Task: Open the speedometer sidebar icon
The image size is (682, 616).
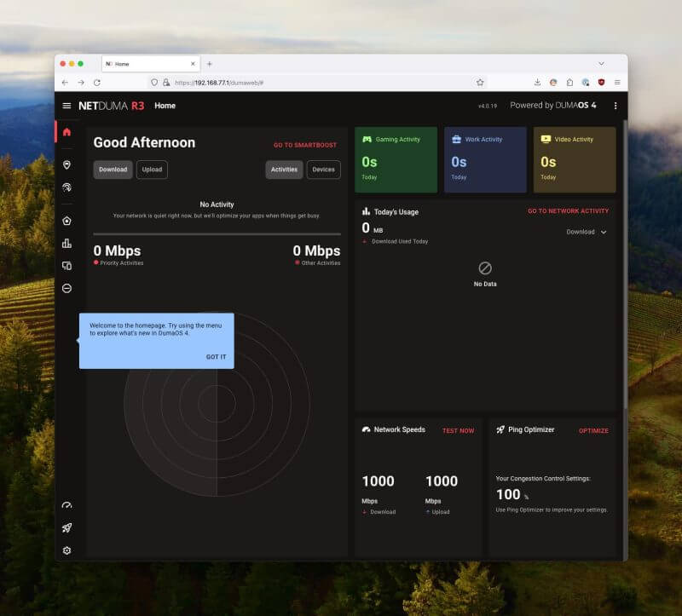Action: [66, 505]
